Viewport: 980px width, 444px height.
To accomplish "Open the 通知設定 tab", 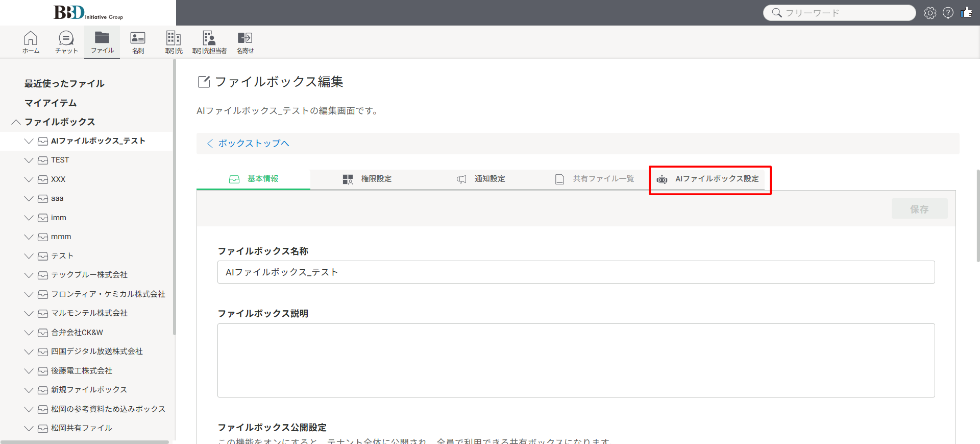I will click(x=481, y=179).
